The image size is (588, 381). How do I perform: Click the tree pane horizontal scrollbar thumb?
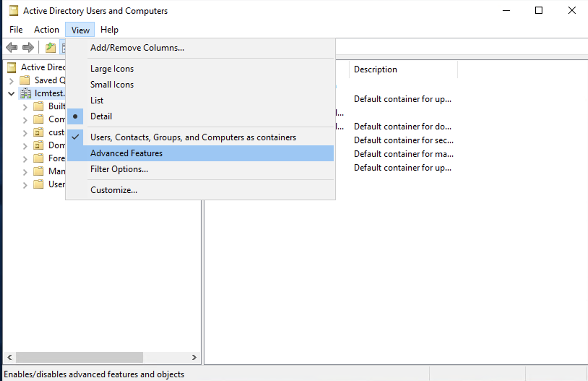pos(79,357)
